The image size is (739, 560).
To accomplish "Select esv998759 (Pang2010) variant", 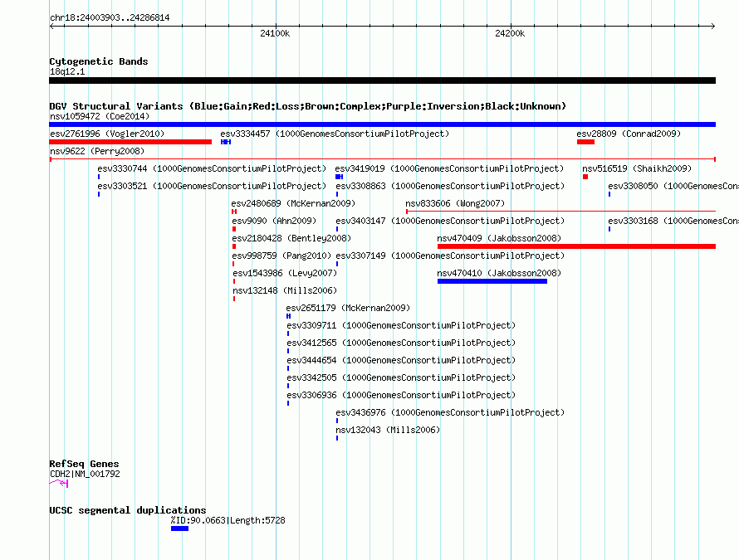I will point(281,256).
